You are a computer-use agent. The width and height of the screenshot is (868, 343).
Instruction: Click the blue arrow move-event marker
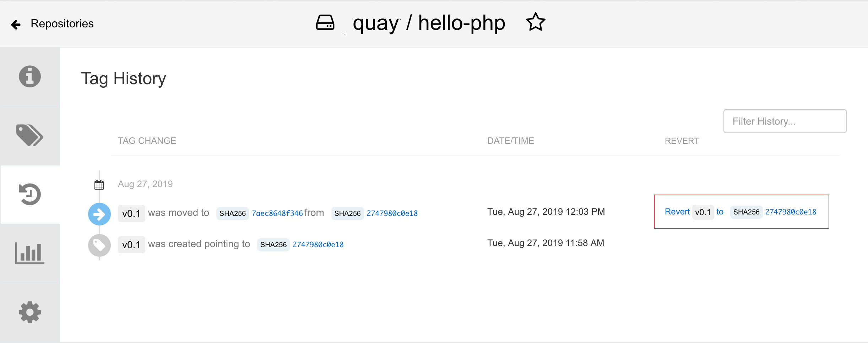click(x=99, y=213)
